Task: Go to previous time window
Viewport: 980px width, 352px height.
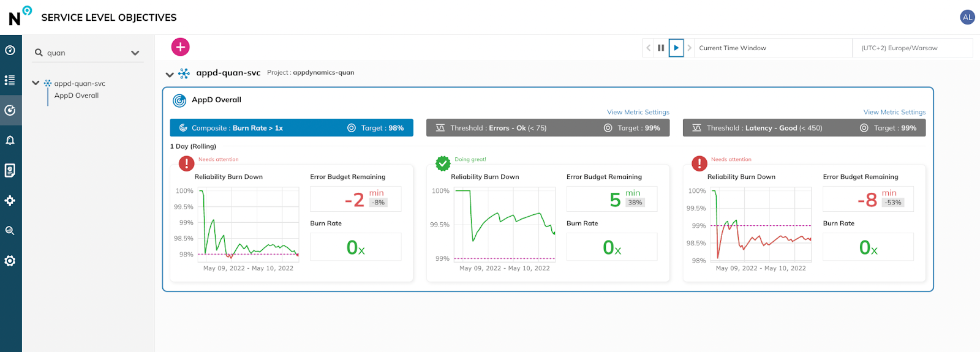Action: point(649,48)
